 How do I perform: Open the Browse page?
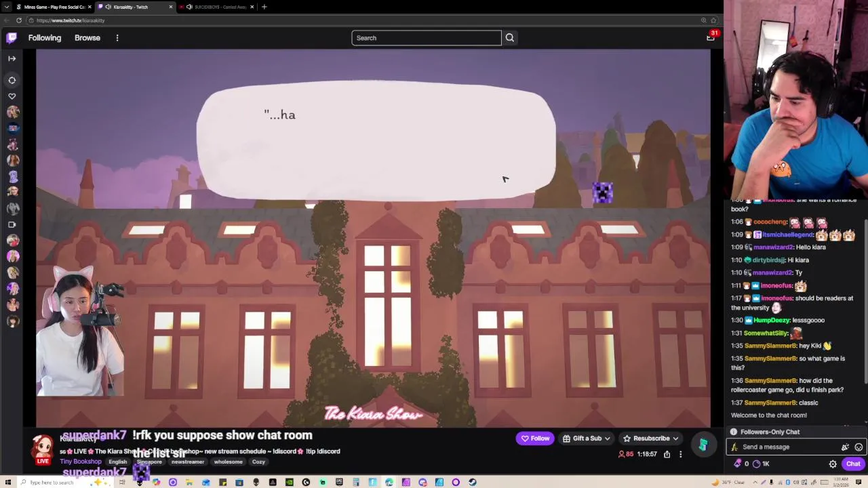[x=87, y=38]
